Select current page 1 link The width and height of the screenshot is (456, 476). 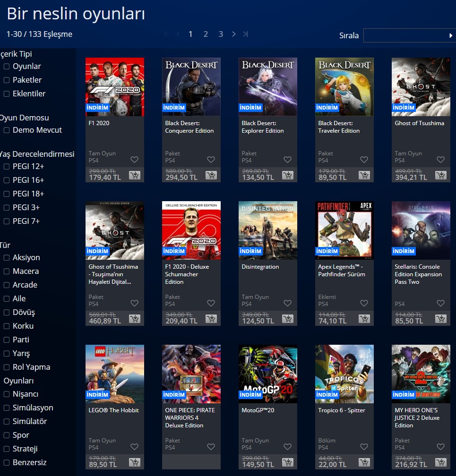click(190, 34)
